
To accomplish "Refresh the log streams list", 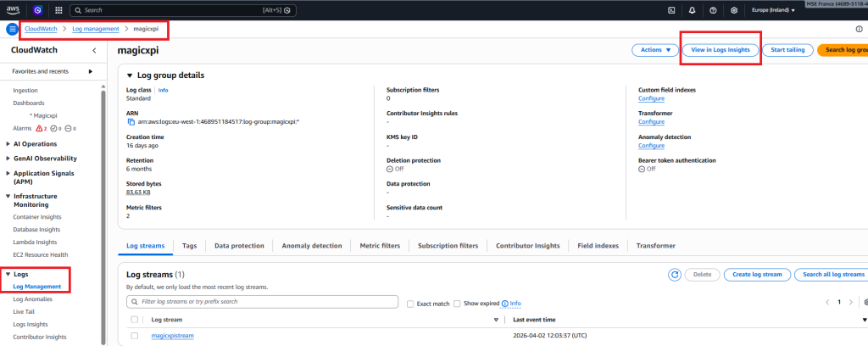I will pyautogui.click(x=675, y=275).
